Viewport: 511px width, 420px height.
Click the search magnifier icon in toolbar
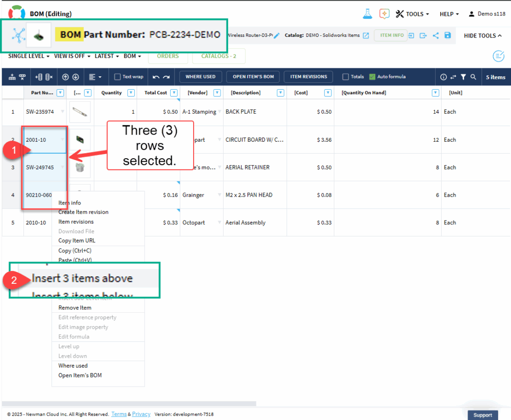(473, 77)
